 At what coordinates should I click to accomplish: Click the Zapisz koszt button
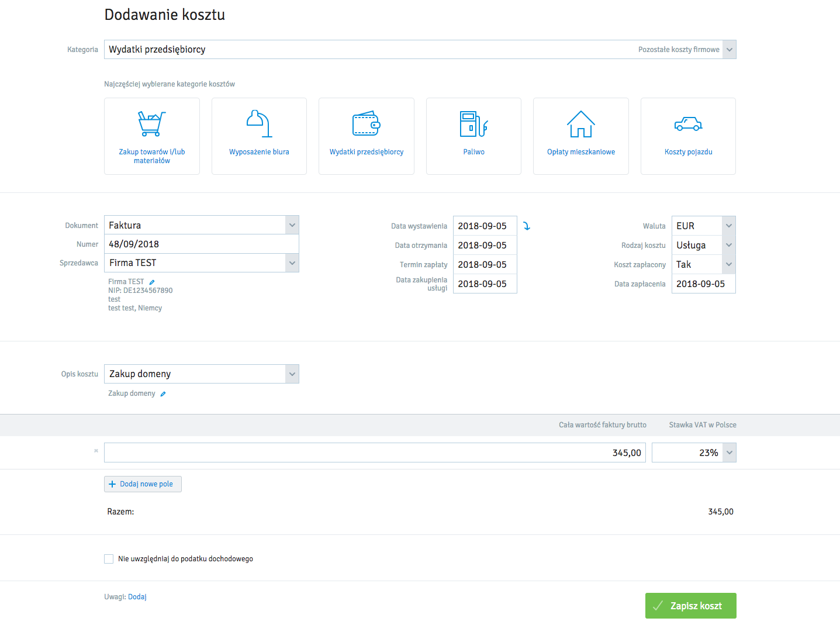[691, 606]
